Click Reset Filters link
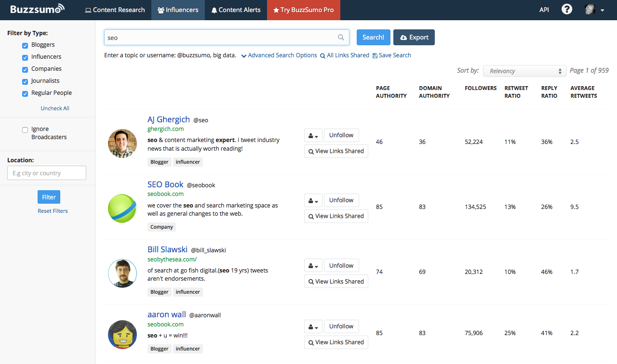Viewport: 617px width, 364px height. pos(53,211)
